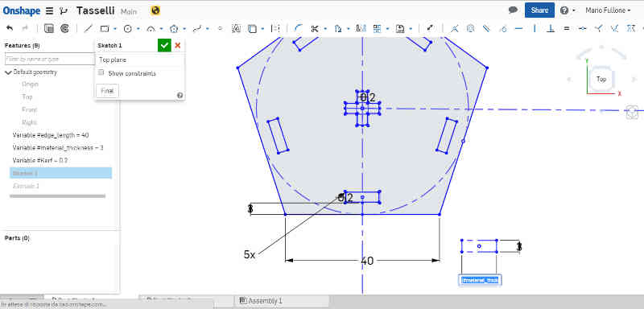Open the hamburger main menu

pyautogui.click(x=49, y=10)
